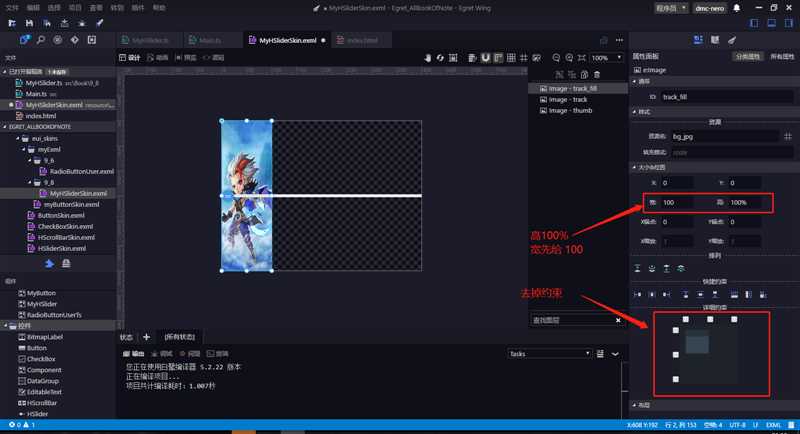Click the copy layer icon beside the trash icon
Screen dimensions: 800x434
click(x=584, y=74)
